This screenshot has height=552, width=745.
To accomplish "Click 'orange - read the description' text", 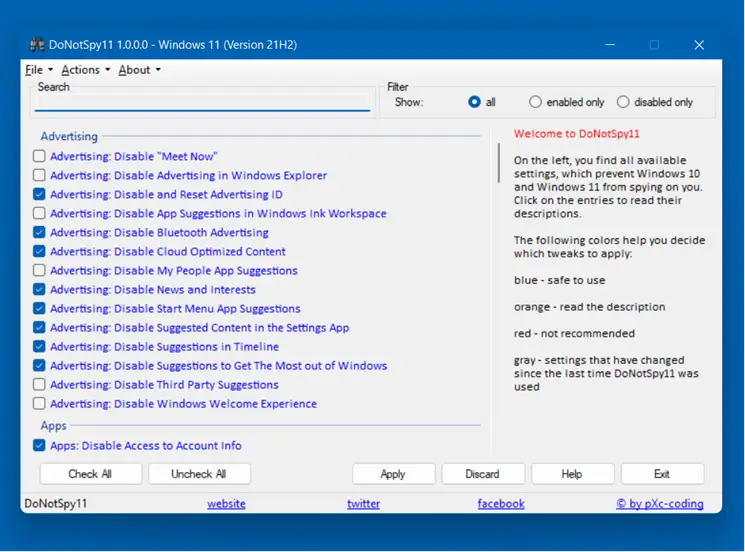I will pyautogui.click(x=590, y=307).
